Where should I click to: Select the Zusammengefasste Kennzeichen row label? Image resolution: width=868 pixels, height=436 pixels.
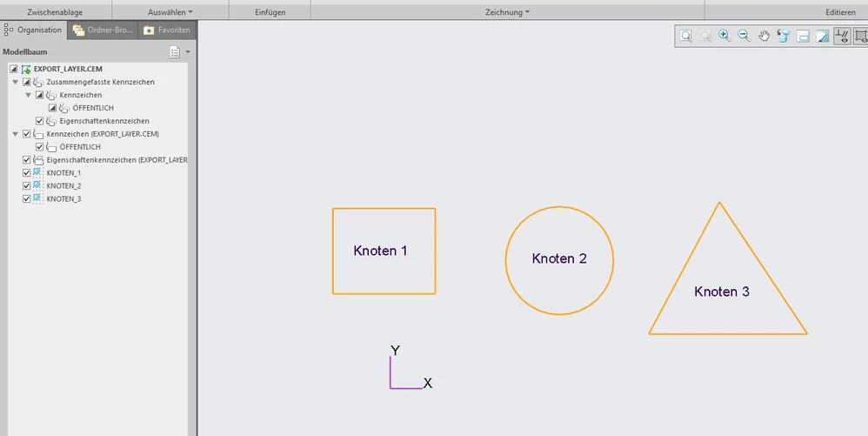(x=100, y=82)
